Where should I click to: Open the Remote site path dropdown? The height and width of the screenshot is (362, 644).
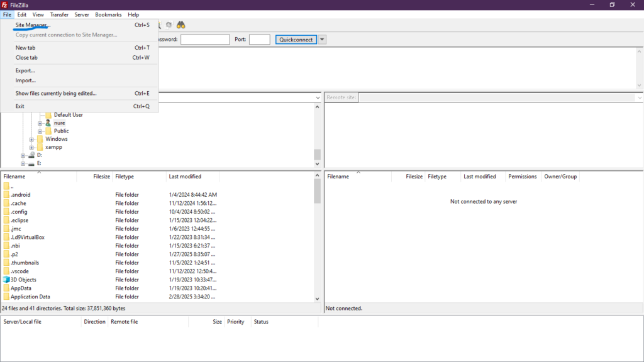pos(640,97)
